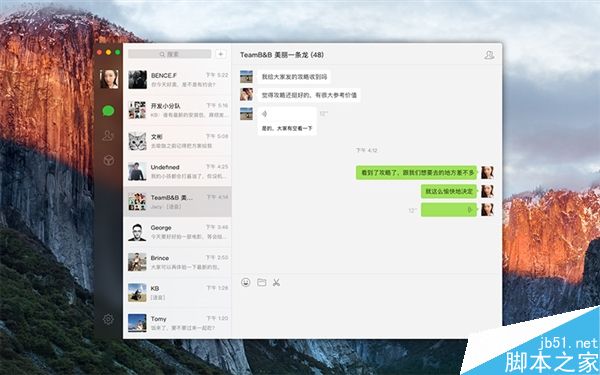Click the plus button to start new chat
This screenshot has height=375, width=600.
(x=221, y=54)
